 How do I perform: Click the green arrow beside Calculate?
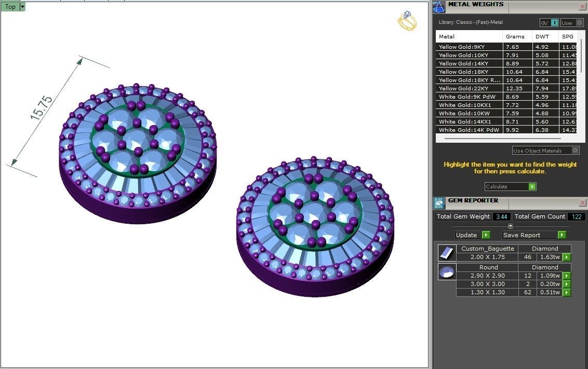(532, 186)
